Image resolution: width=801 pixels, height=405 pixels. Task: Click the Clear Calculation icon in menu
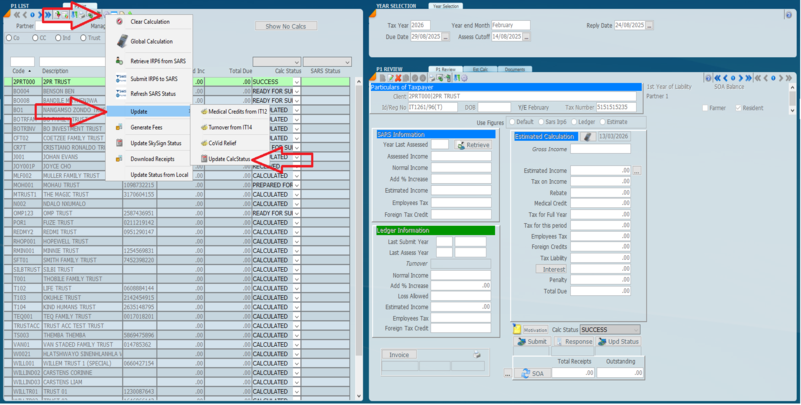(119, 21)
